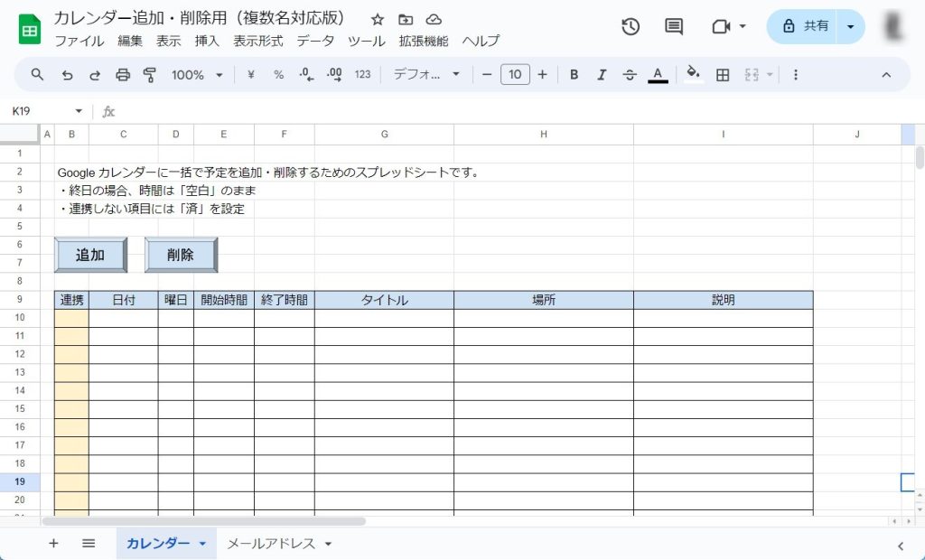The image size is (925, 560).
Task: Toggle strikethrough formatting
Action: tap(630, 75)
